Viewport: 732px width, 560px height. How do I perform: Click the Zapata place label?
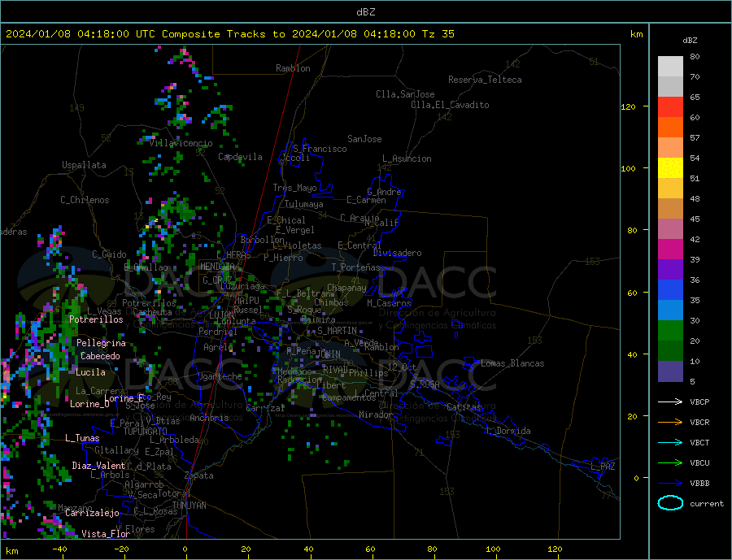pos(199,475)
